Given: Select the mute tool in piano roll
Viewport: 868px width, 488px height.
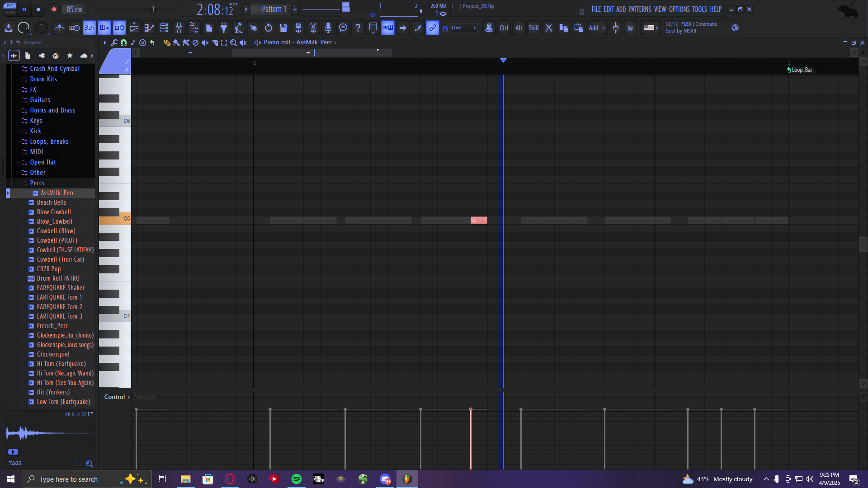Looking at the screenshot, I should [205, 42].
